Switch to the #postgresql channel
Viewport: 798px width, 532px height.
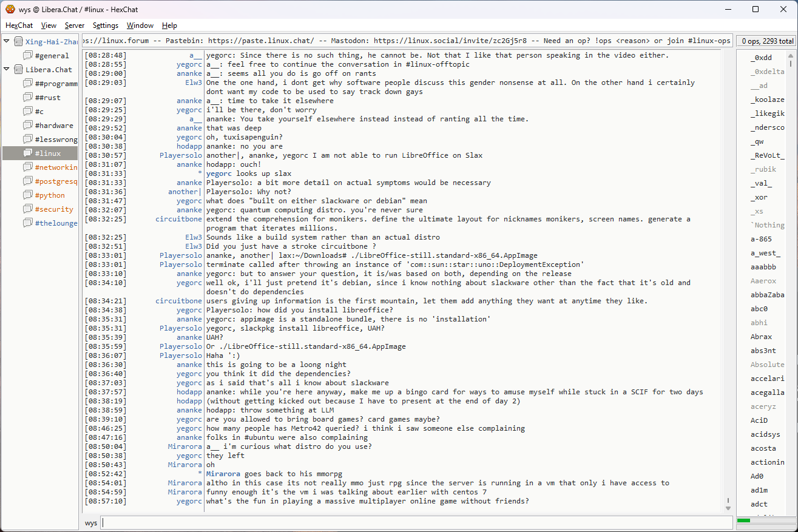coord(56,181)
